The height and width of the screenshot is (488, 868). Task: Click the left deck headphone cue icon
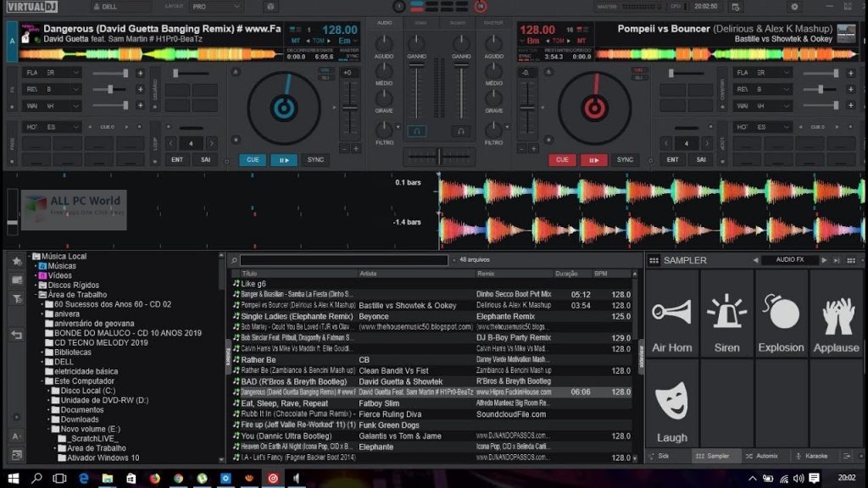[416, 131]
